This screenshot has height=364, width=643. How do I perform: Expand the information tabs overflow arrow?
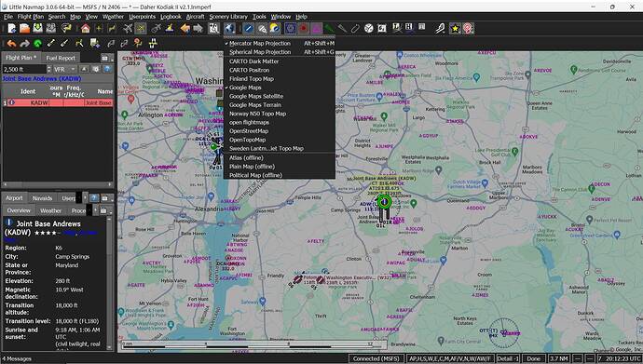coord(85,198)
